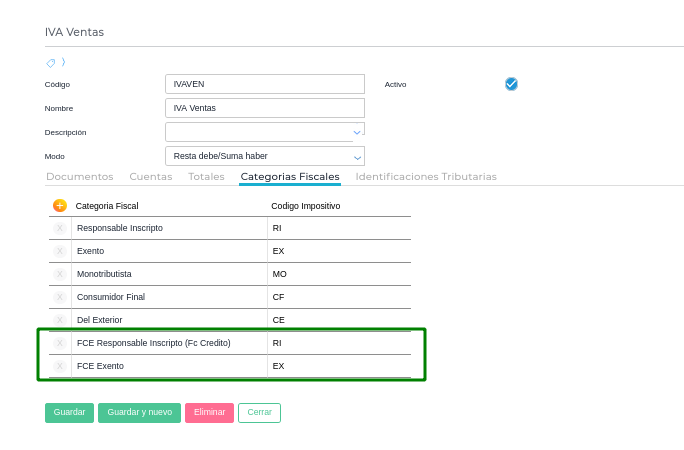Add a new Categoria Fiscal row
684x450 pixels.
[60, 206]
